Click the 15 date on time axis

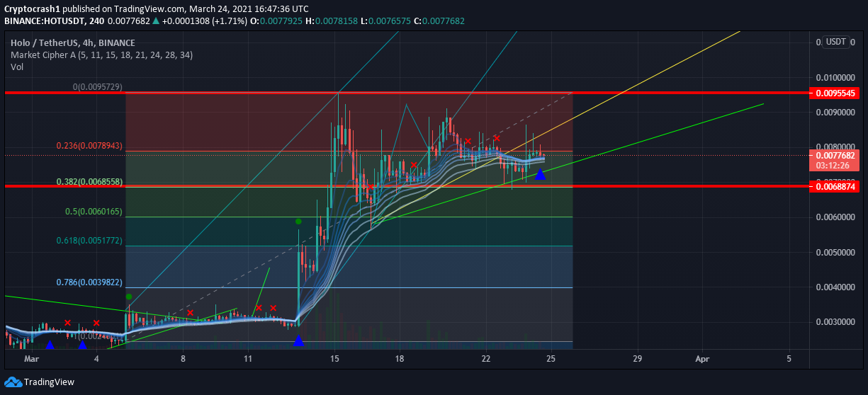point(335,359)
